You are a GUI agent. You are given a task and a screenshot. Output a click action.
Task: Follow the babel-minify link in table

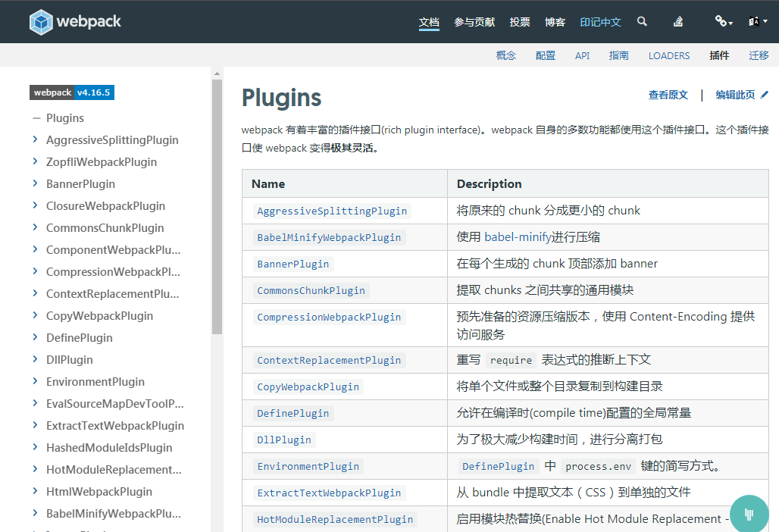click(518, 237)
